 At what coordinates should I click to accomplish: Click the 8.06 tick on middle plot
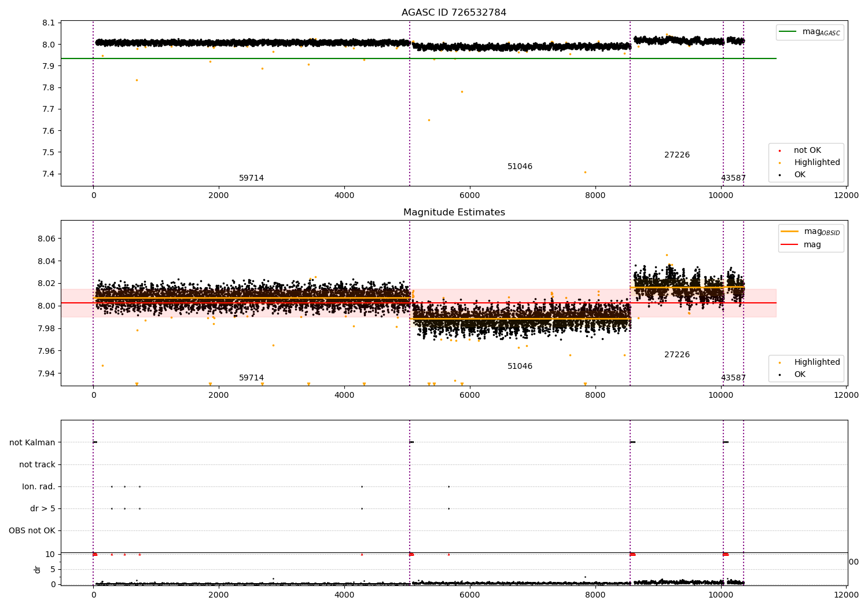[x=46, y=239]
